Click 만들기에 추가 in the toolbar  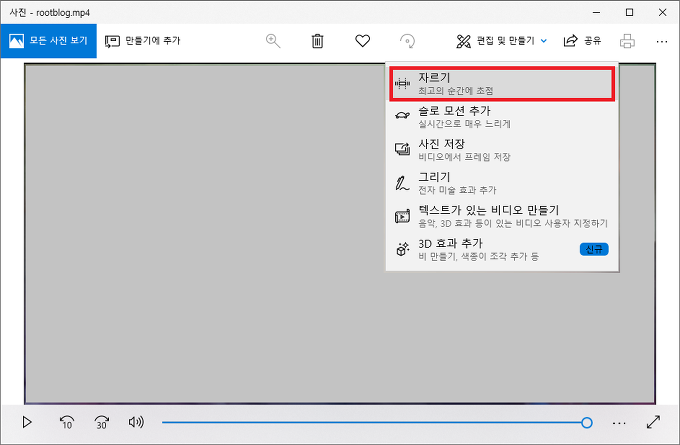tap(143, 41)
